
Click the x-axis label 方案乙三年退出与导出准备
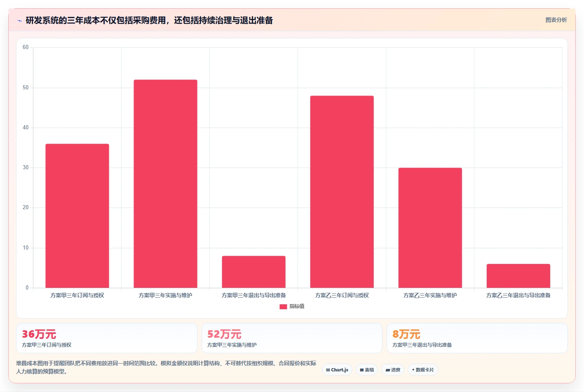tap(518, 295)
